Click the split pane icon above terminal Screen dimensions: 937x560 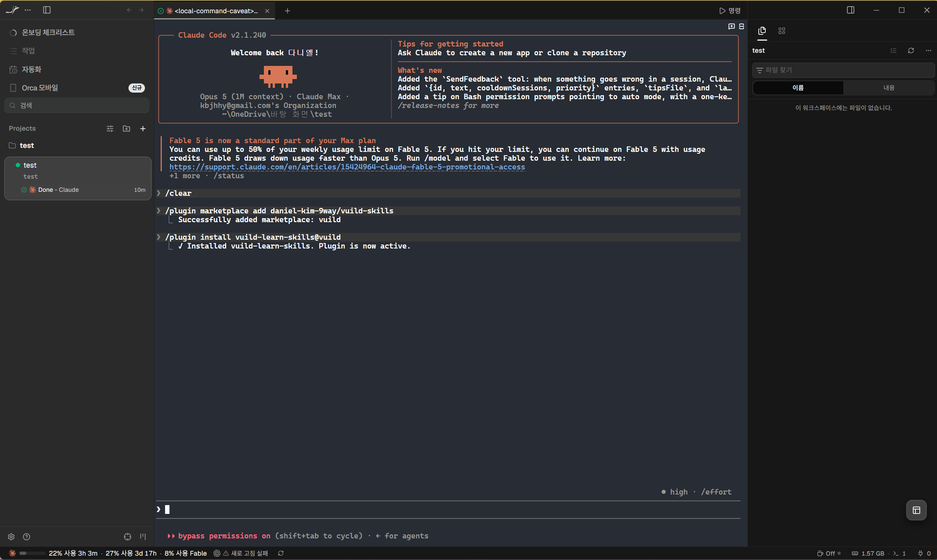click(742, 26)
